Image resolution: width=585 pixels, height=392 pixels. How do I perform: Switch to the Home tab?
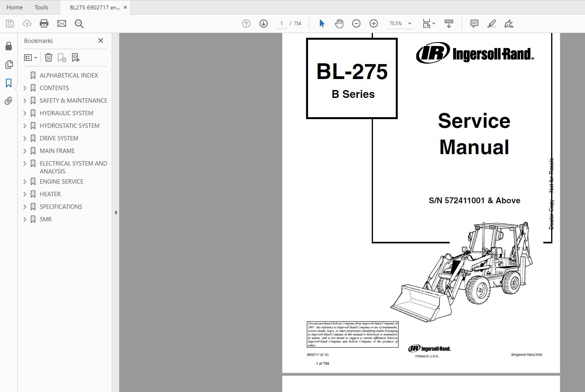point(15,7)
